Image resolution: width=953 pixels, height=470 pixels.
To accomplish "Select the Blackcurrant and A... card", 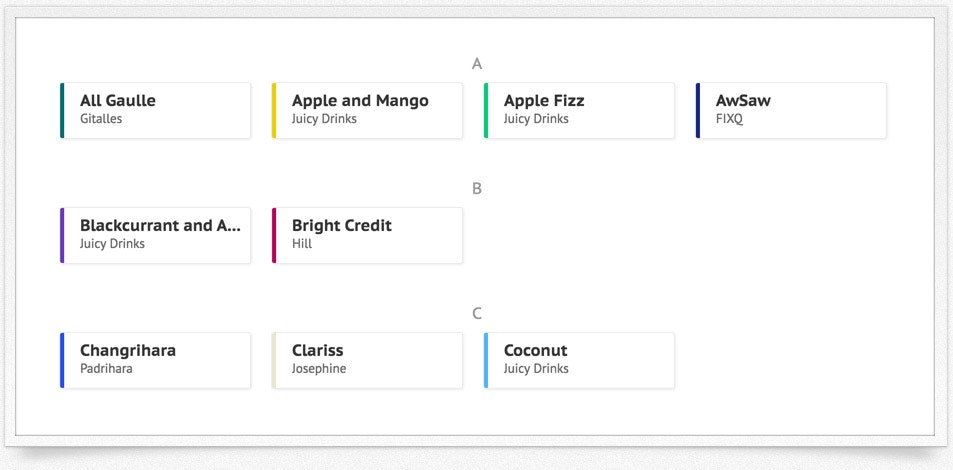I will (x=155, y=235).
